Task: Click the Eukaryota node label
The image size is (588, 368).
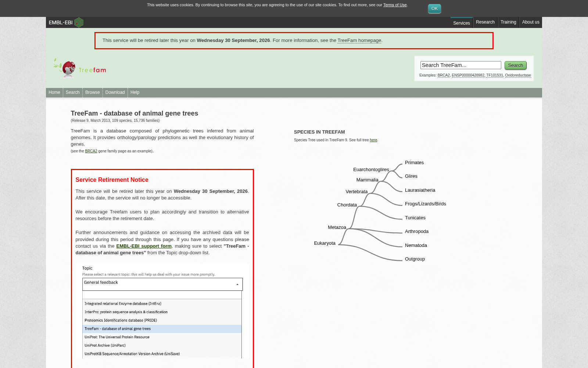Action: click(x=325, y=243)
